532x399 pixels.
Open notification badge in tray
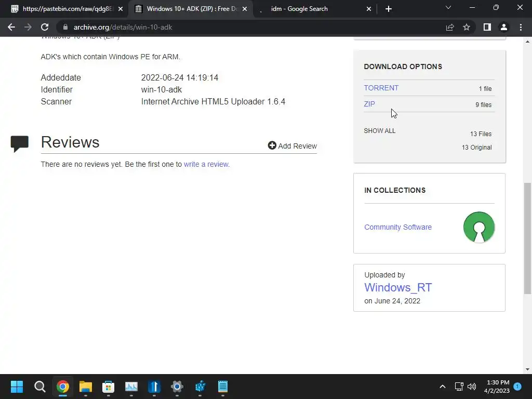click(517, 386)
